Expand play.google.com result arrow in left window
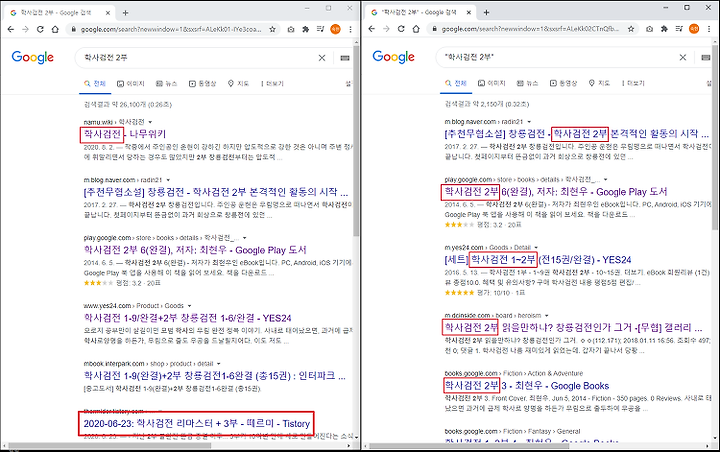 click(x=245, y=238)
